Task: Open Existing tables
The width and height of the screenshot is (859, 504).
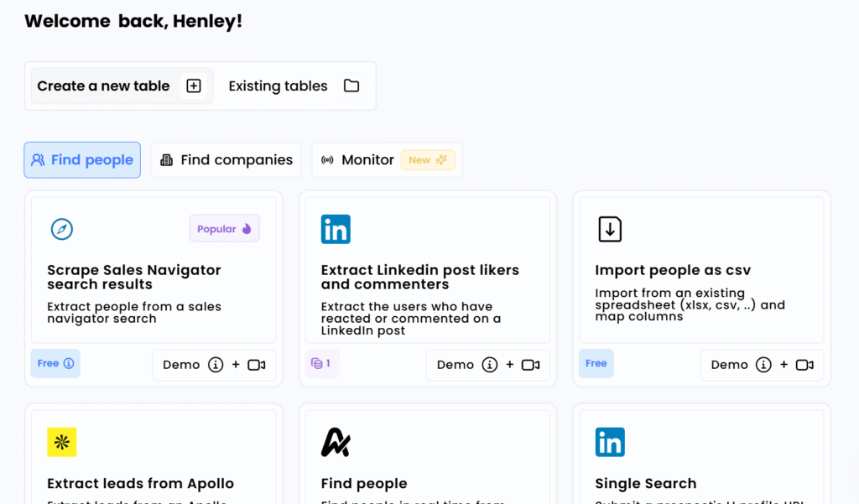Action: (294, 86)
